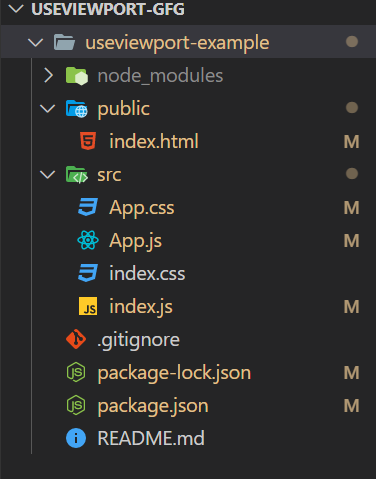The width and height of the screenshot is (376, 479).
Task: Click the modified dot on public folder
Action: [x=352, y=108]
